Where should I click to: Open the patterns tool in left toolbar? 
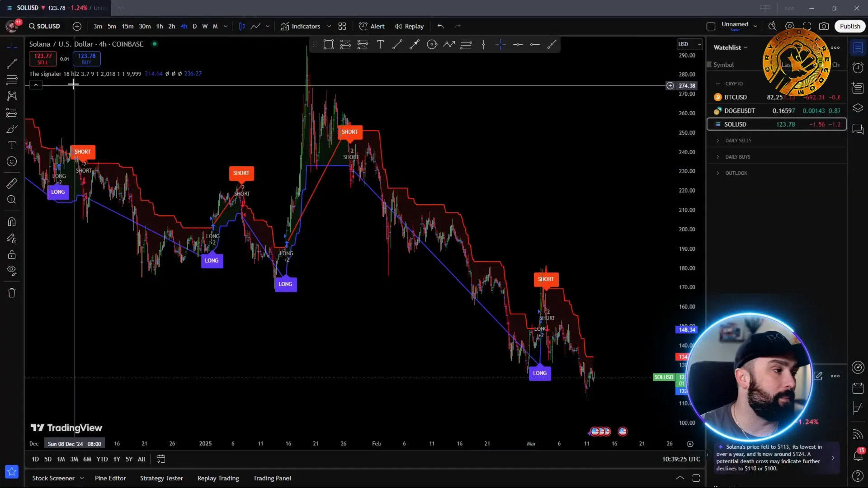point(12,96)
